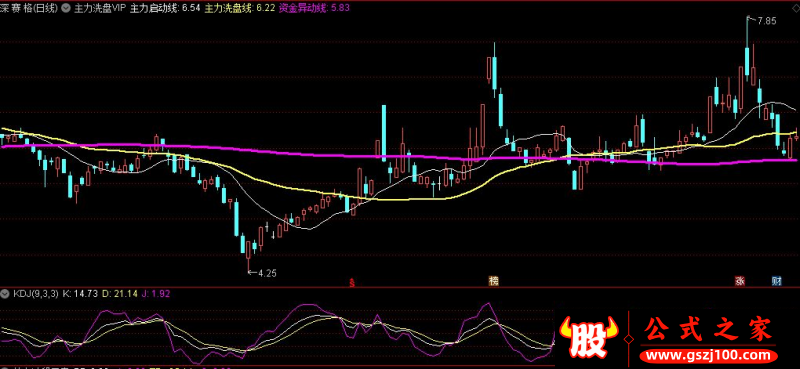
Task: Click the yellow 主力洗盘线 legend label
Action: [x=240, y=8]
